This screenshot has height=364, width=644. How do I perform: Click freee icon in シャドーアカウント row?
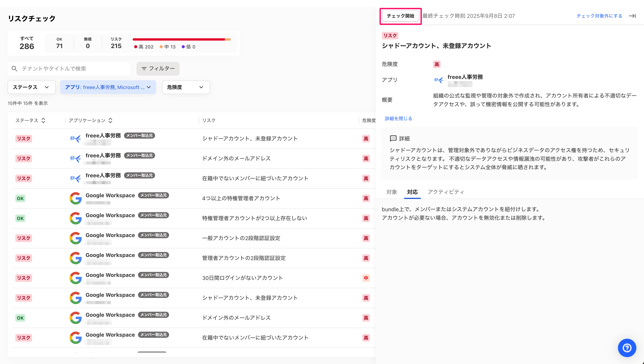[75, 138]
